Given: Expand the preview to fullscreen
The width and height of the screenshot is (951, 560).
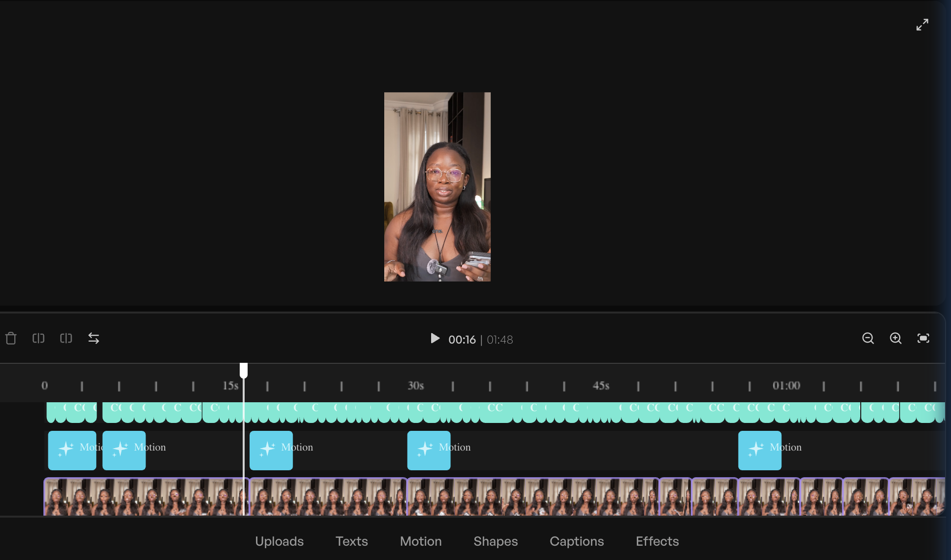Looking at the screenshot, I should coord(922,25).
